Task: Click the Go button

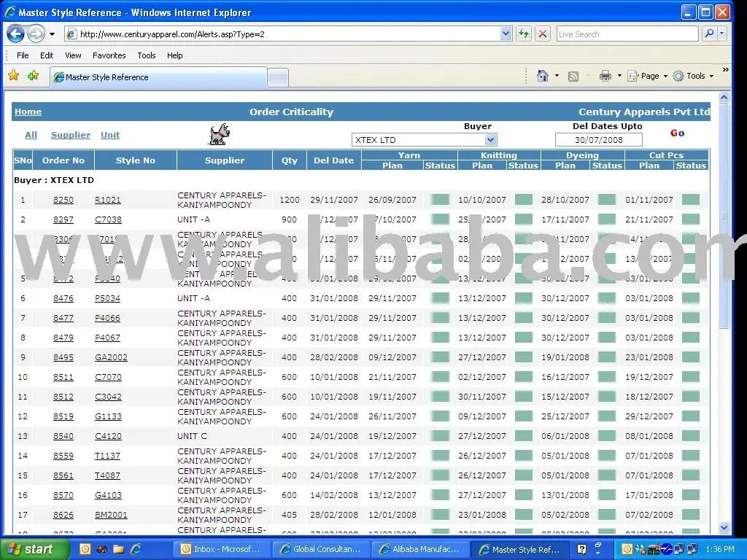Action: 677,133
